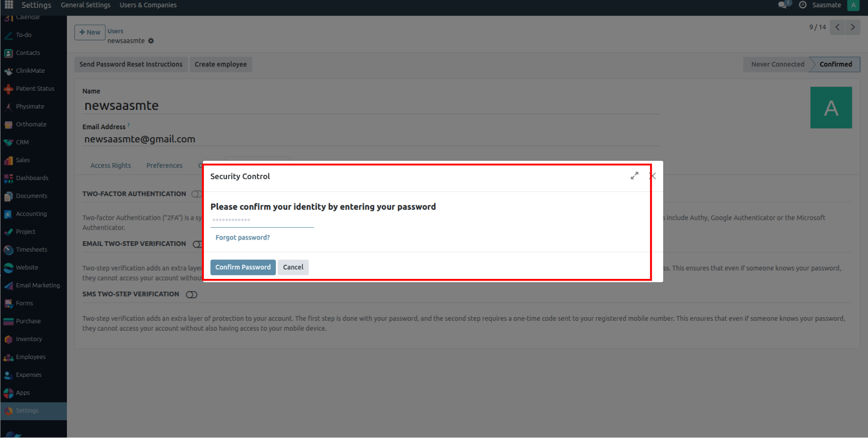Click the clock activities icon
The image size is (868, 438).
tap(803, 5)
